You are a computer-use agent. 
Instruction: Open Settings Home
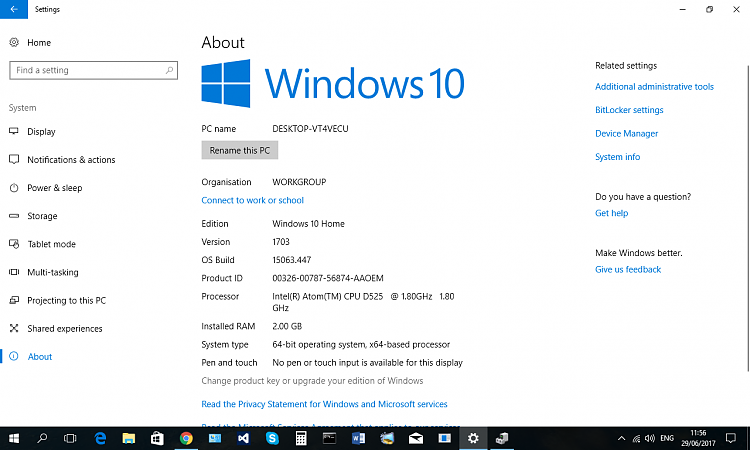point(30,43)
